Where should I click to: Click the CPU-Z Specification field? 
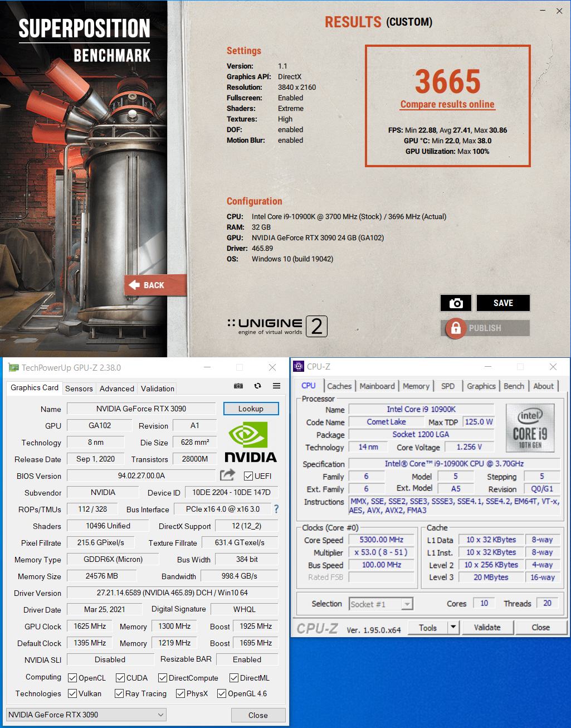tap(455, 464)
